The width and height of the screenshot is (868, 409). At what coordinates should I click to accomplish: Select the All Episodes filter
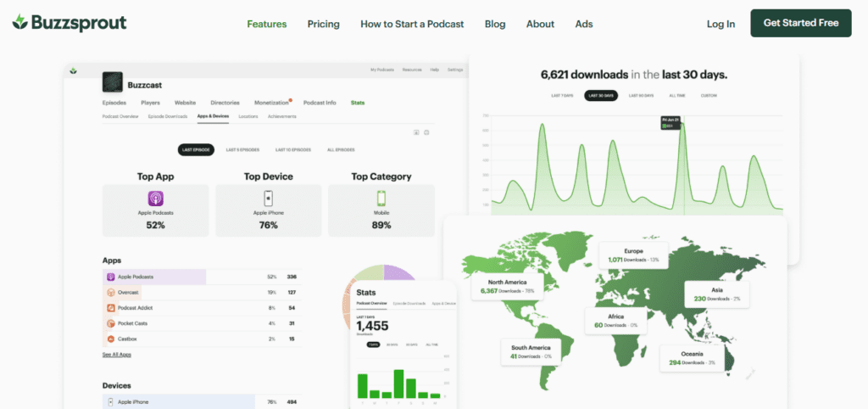tap(341, 149)
